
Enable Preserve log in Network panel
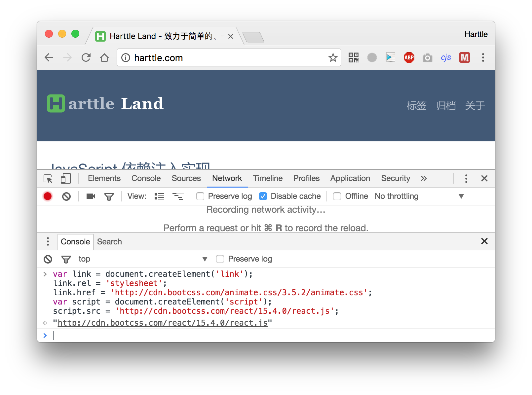click(200, 196)
